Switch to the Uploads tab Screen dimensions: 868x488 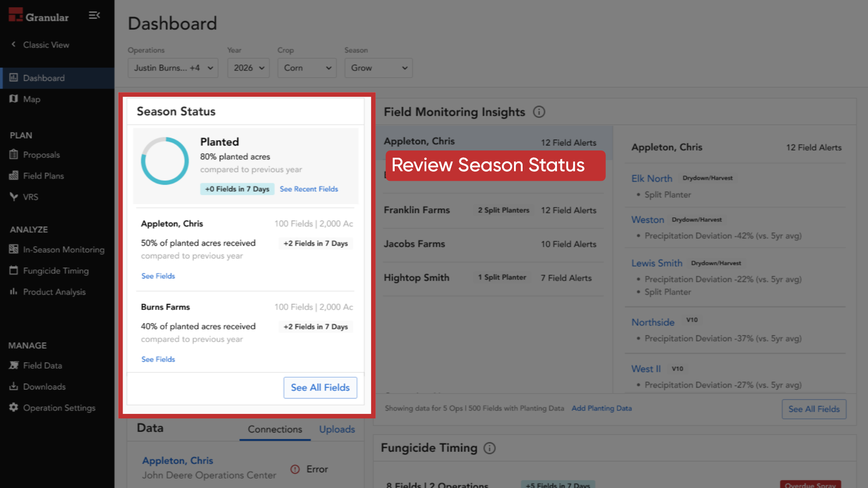click(x=337, y=429)
